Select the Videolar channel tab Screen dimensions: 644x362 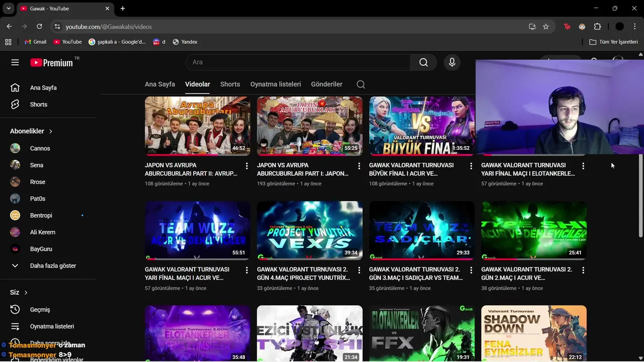[x=198, y=84]
